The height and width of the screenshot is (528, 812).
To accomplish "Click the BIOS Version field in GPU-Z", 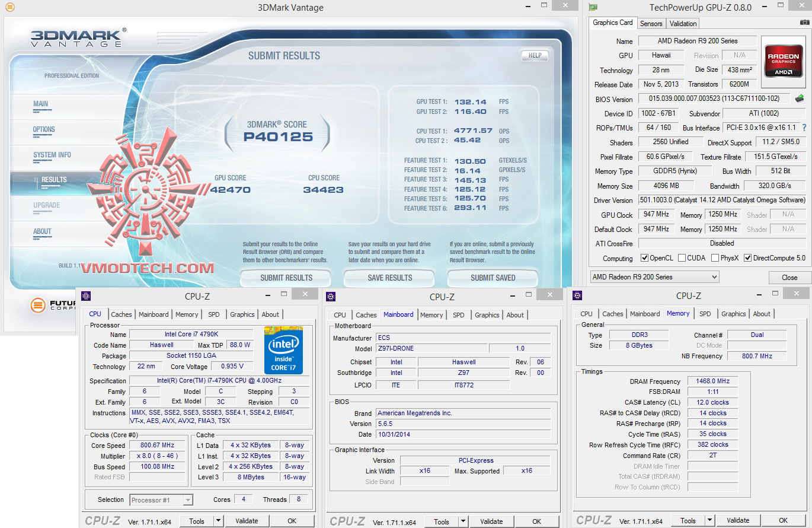I will [715, 99].
